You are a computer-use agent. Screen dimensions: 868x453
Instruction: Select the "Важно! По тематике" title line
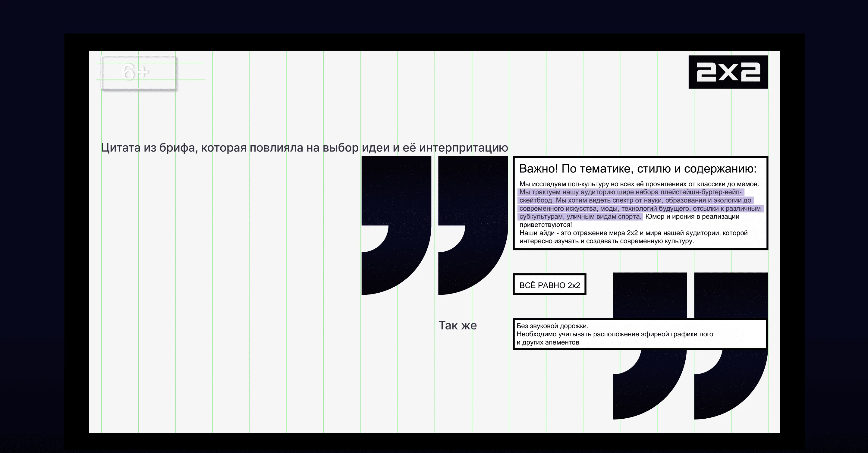(637, 168)
